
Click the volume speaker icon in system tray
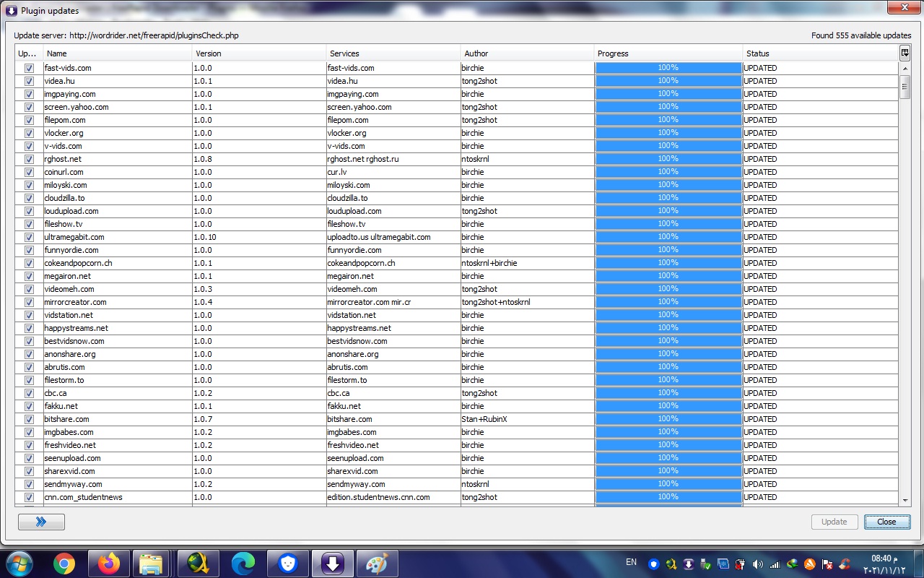(757, 564)
